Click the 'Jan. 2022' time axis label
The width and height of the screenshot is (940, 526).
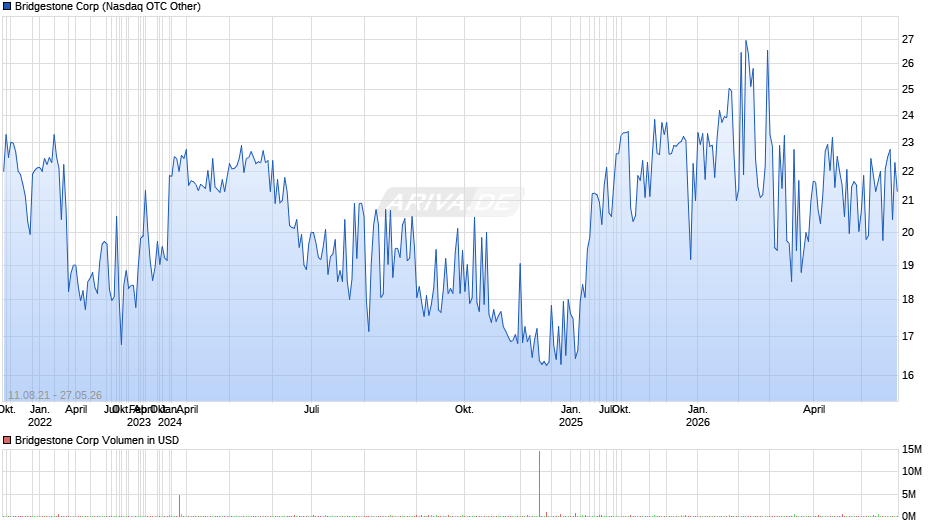click(40, 416)
